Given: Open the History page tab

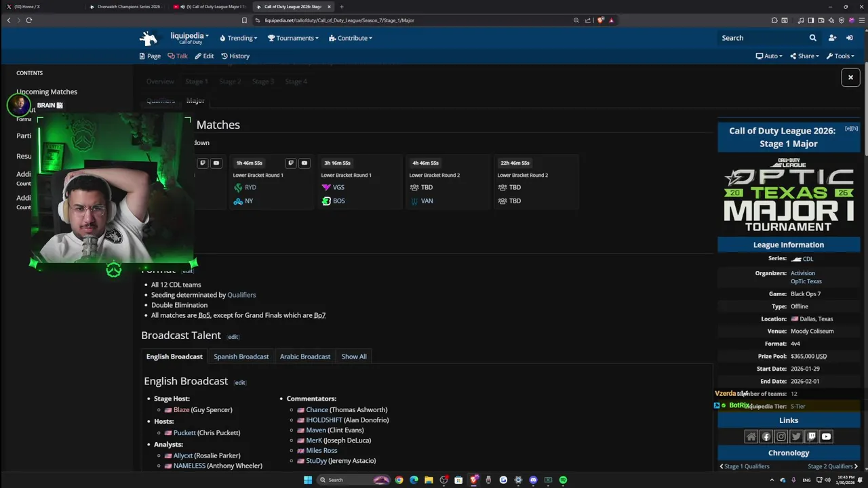Looking at the screenshot, I should point(235,56).
